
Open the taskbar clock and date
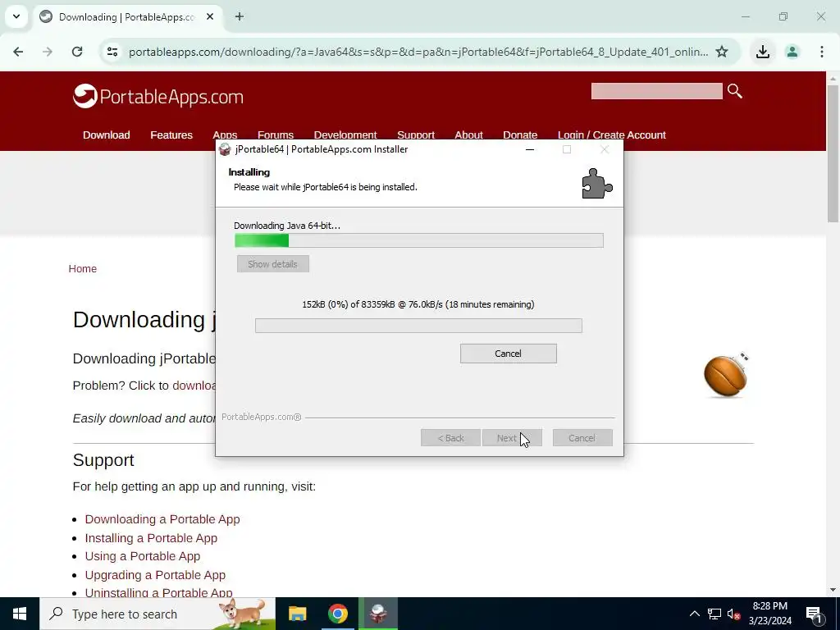pyautogui.click(x=770, y=614)
